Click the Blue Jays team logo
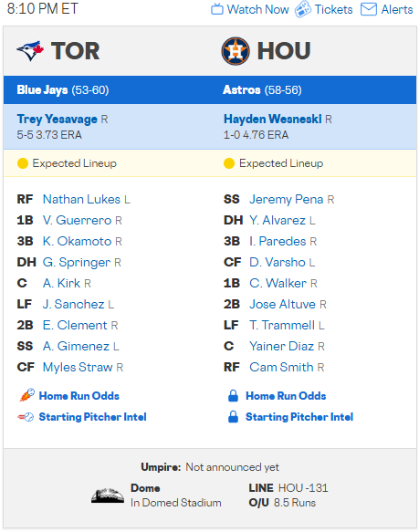 (x=30, y=51)
